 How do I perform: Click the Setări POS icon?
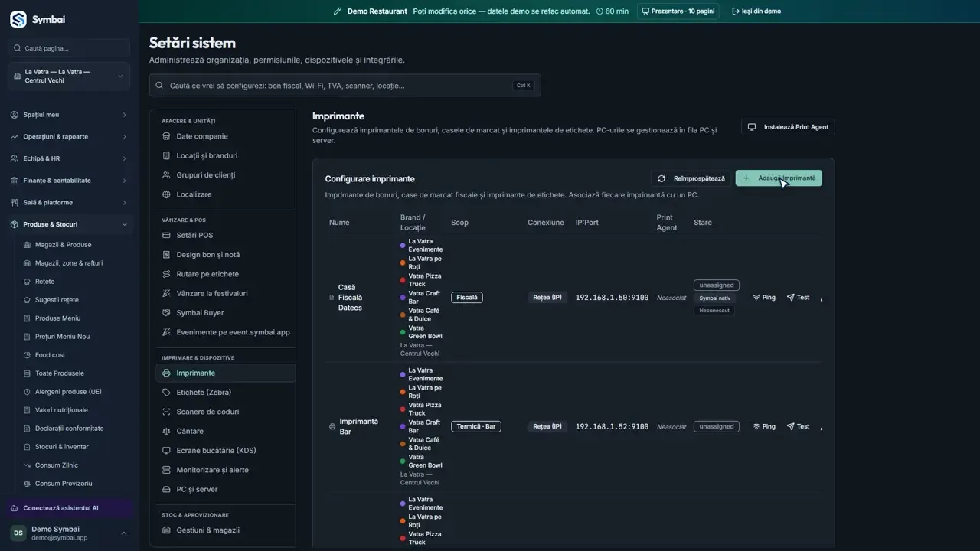[x=166, y=235]
